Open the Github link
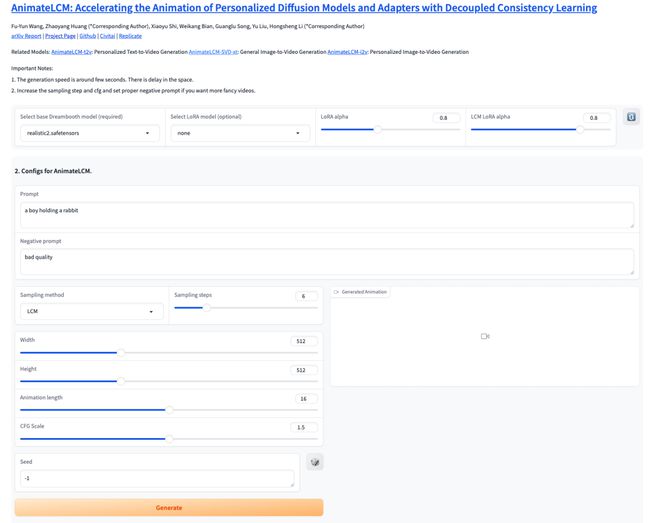The width and height of the screenshot is (660, 523). click(x=88, y=35)
